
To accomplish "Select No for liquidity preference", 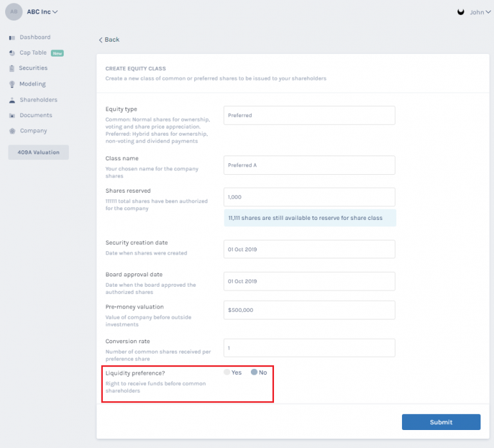I will 254,372.
